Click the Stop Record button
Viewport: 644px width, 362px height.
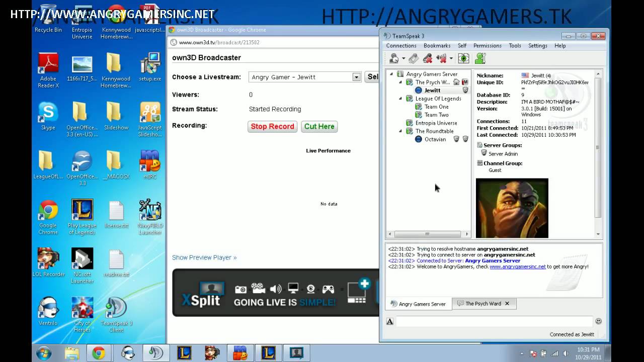tap(272, 127)
